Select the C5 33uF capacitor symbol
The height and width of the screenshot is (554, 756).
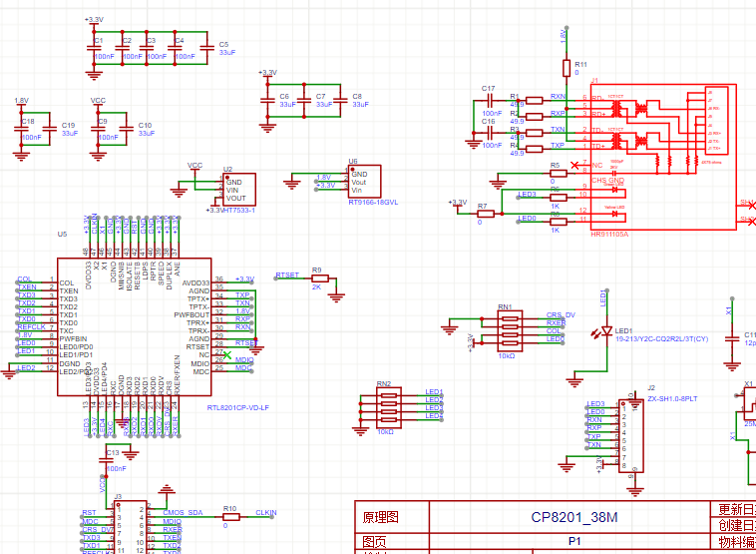click(x=206, y=48)
